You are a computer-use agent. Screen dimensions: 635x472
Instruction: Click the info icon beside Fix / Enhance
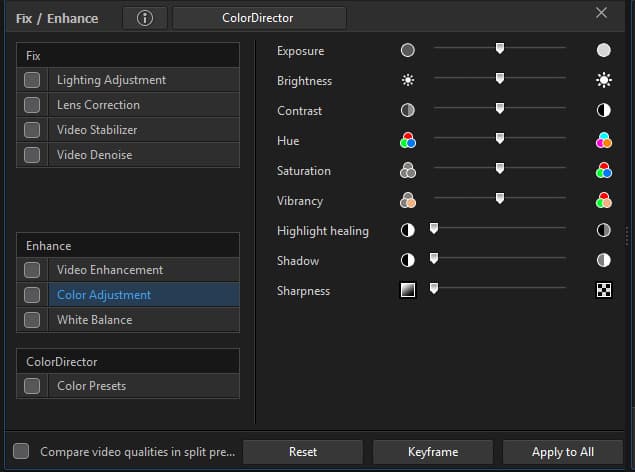pyautogui.click(x=145, y=18)
